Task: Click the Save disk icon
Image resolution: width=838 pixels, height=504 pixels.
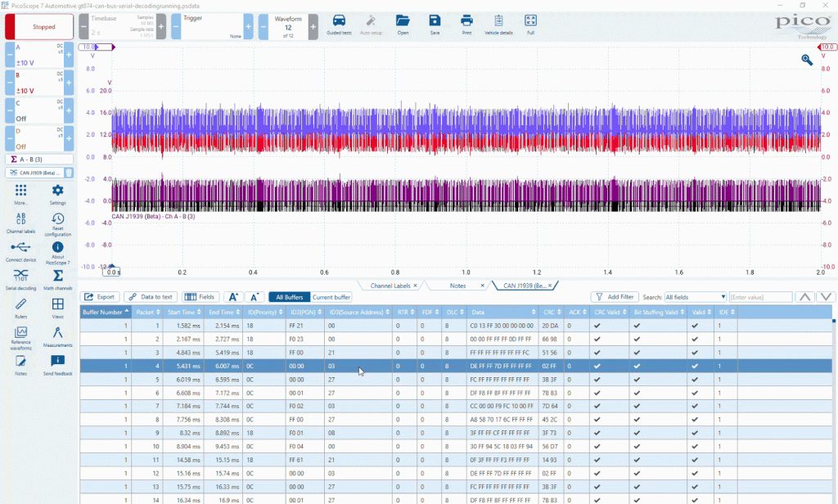Action: [435, 20]
